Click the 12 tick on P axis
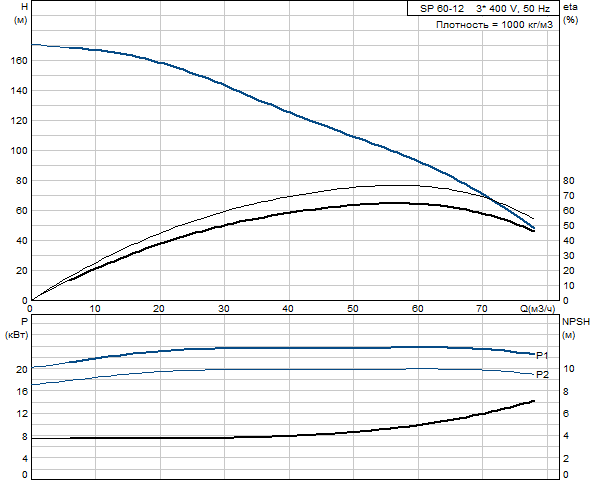The image size is (592, 480). pos(22,414)
